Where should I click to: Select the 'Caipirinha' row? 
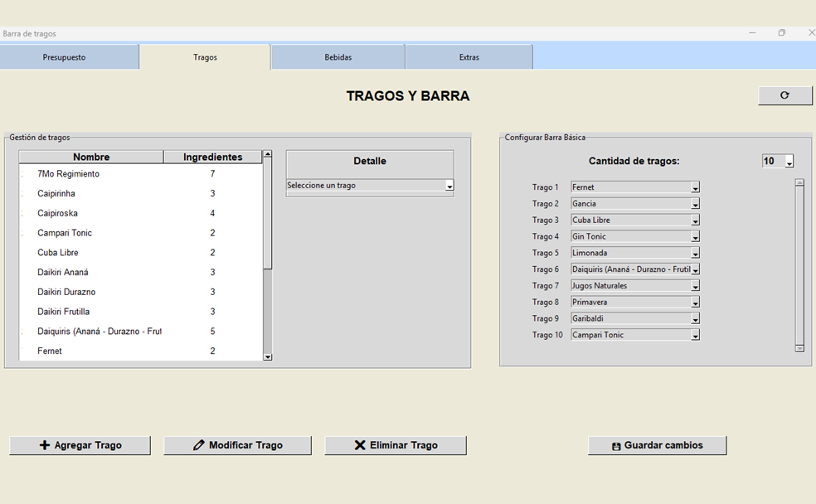click(x=140, y=193)
